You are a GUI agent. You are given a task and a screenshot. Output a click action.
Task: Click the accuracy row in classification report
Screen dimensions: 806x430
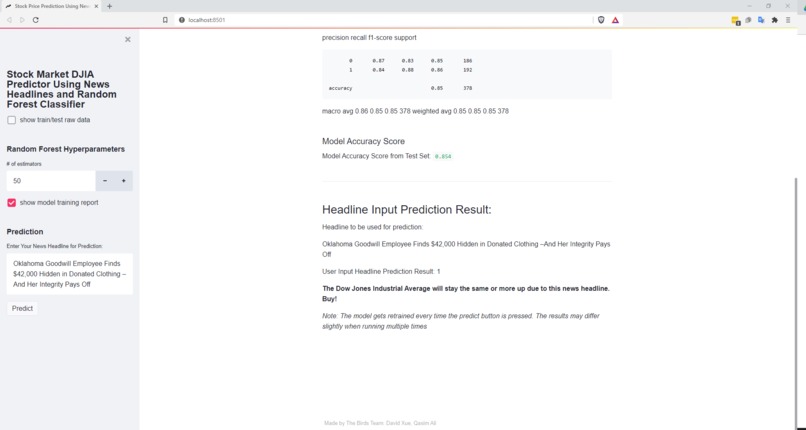click(x=400, y=88)
